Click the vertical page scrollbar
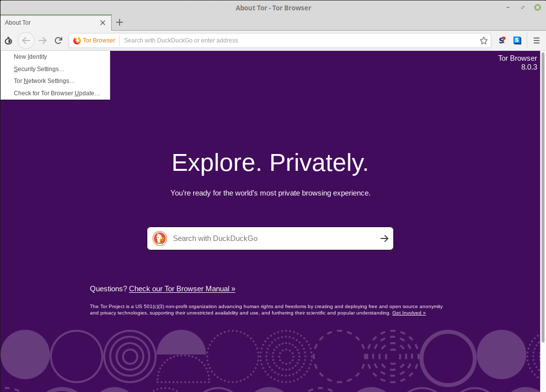546x392 pixels. click(x=543, y=196)
